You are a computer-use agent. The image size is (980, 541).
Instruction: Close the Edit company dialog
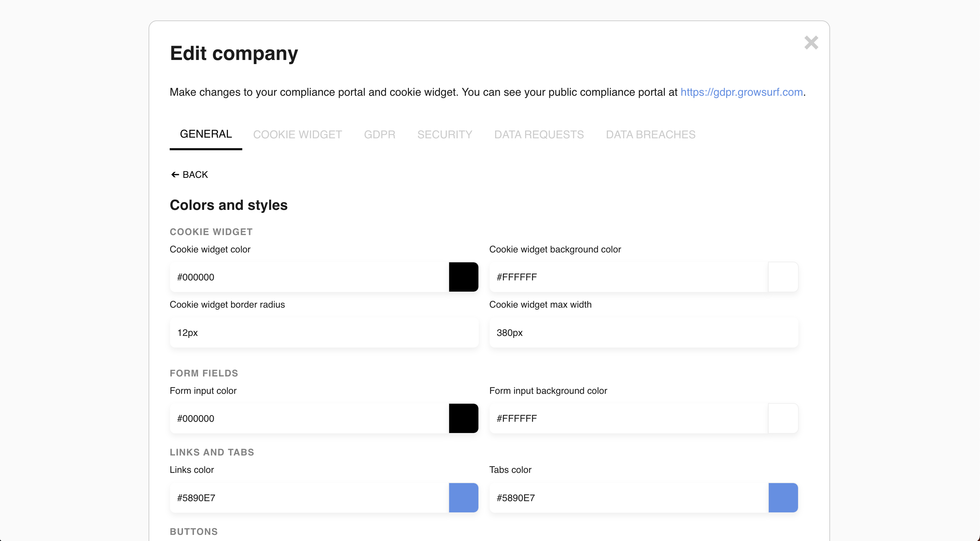point(811,43)
